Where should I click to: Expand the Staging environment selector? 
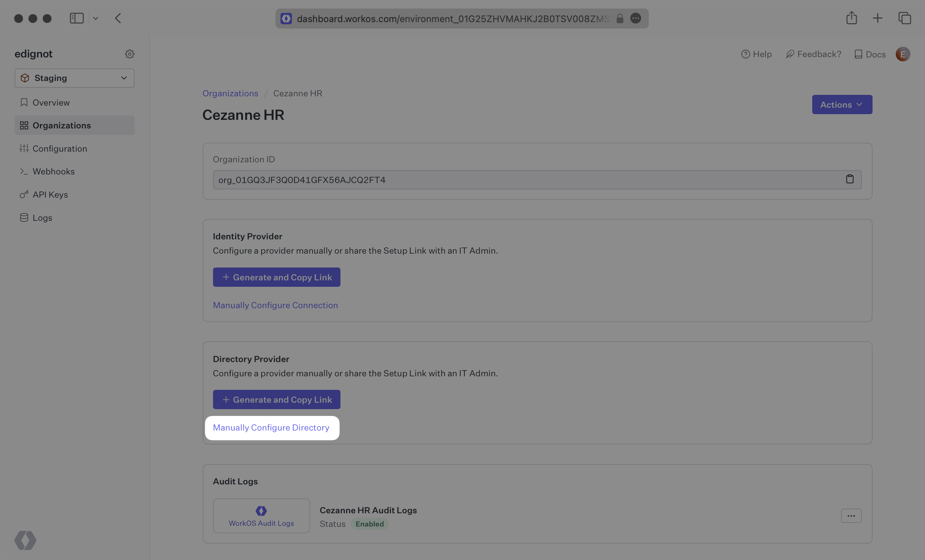pyautogui.click(x=74, y=78)
